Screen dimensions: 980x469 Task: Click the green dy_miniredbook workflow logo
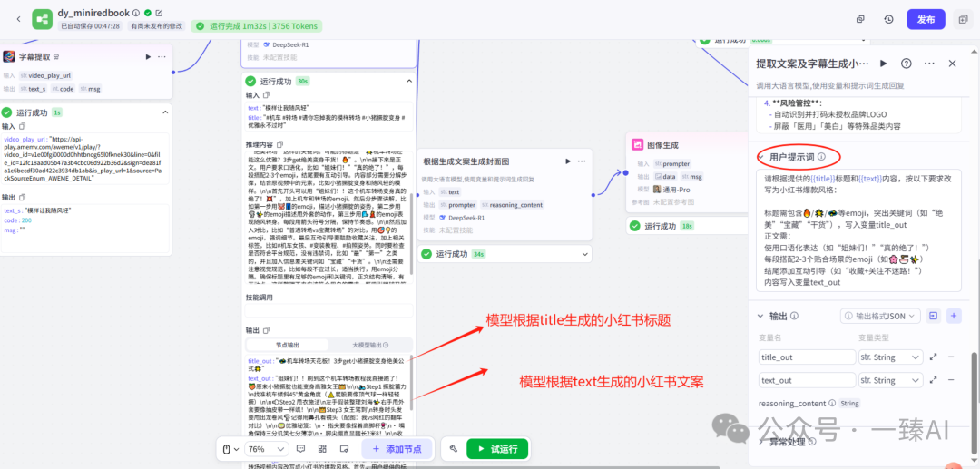click(43, 19)
